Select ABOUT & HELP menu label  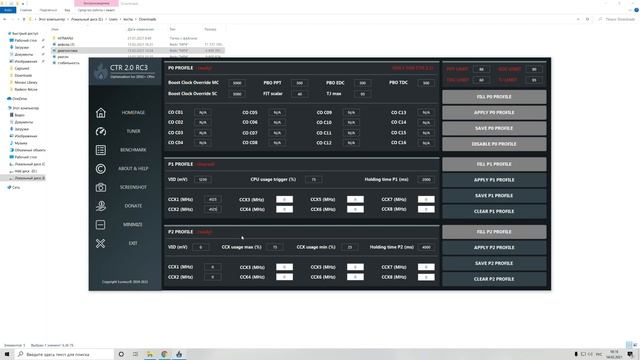pyautogui.click(x=133, y=169)
